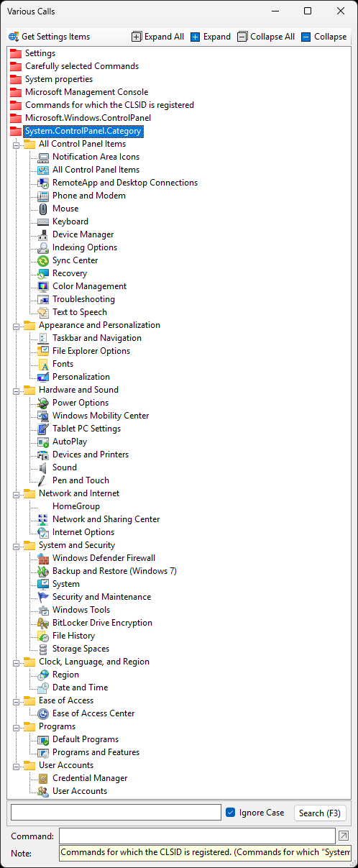Viewport: 358px width, 868px height.
Task: Select the Ease of Access Center item
Action: tap(93, 713)
